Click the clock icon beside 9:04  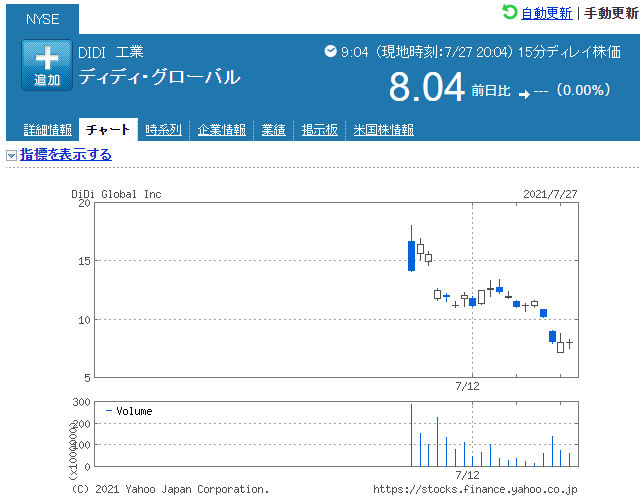coord(330,51)
